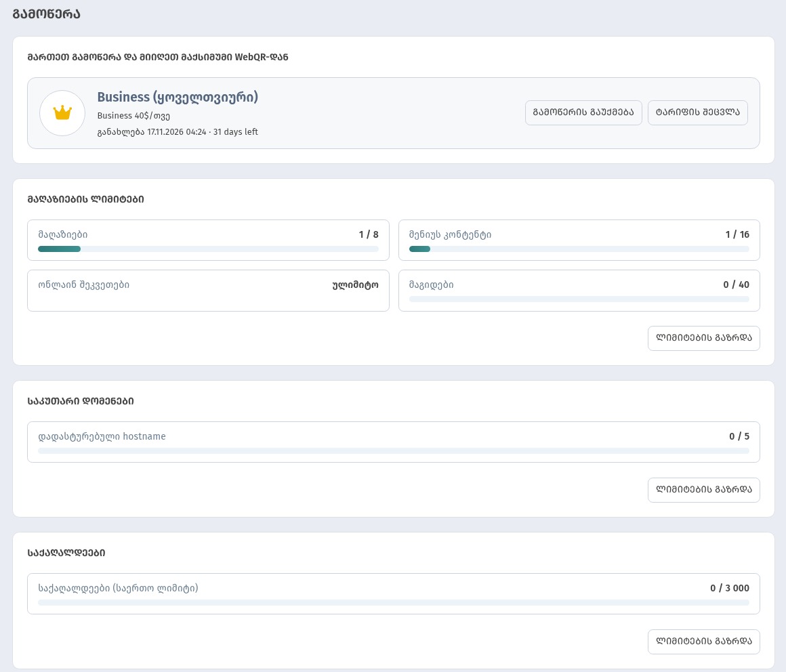Click the 'მართეთ გამოწერა და მიიღეთ მაქსიმუმი' heading
Screen dimensions: 786x672
(158, 57)
